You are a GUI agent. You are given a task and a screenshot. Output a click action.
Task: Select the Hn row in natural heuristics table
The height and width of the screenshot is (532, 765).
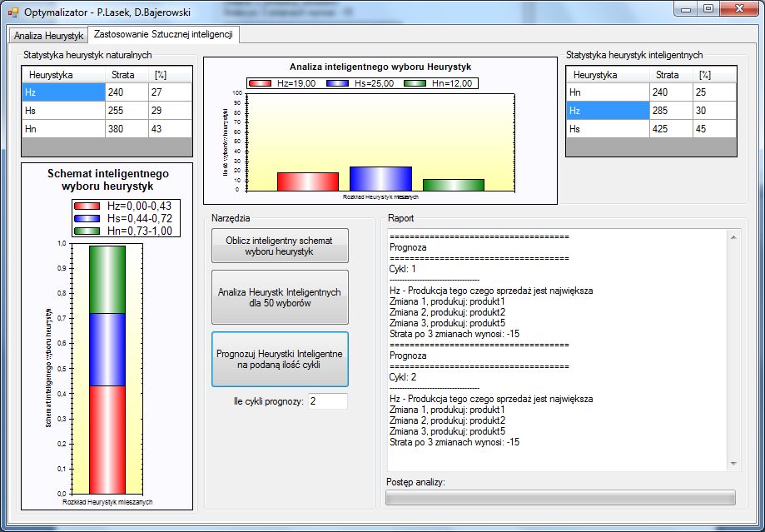point(107,129)
